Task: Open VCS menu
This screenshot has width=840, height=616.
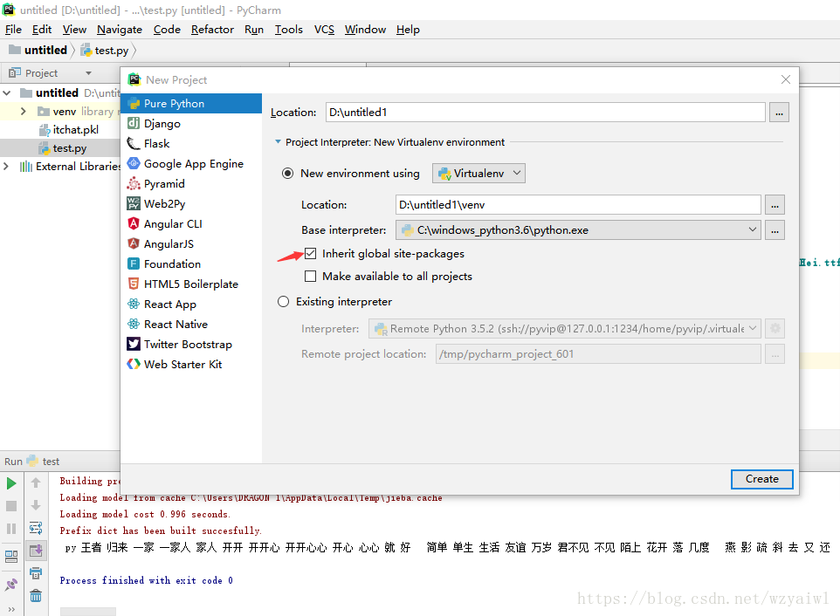Action: click(x=324, y=30)
